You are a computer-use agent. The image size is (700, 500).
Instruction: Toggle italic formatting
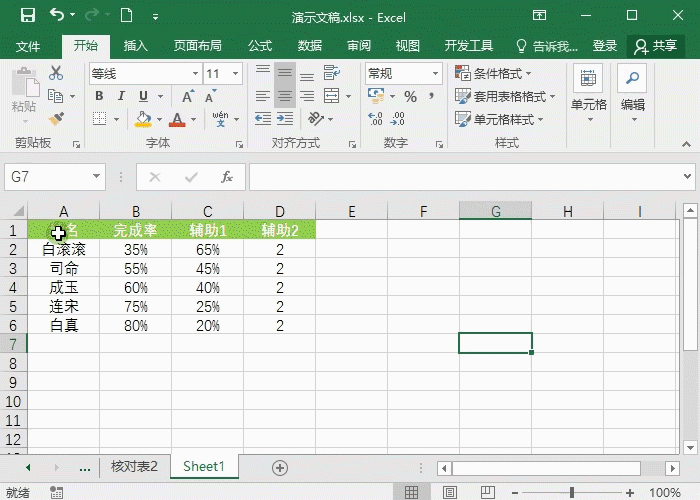point(121,96)
